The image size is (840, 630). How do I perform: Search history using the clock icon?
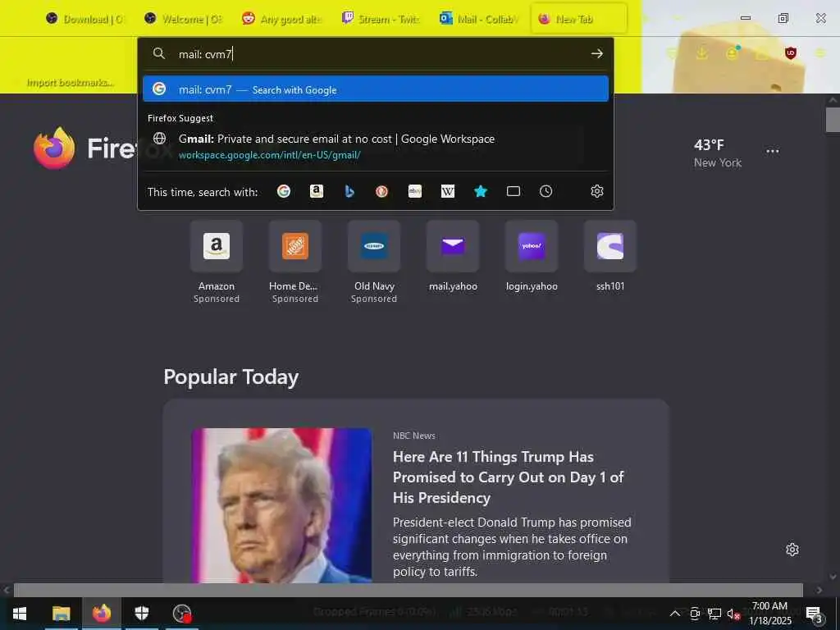click(546, 191)
